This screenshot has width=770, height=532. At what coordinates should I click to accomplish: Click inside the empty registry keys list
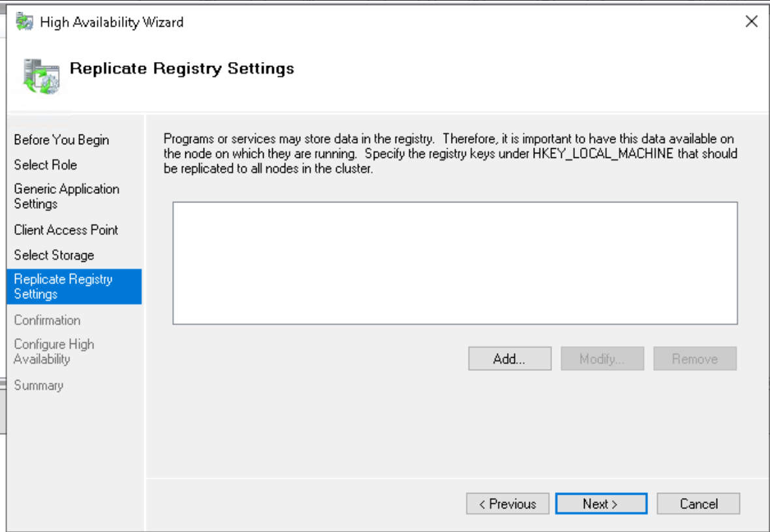point(455,263)
